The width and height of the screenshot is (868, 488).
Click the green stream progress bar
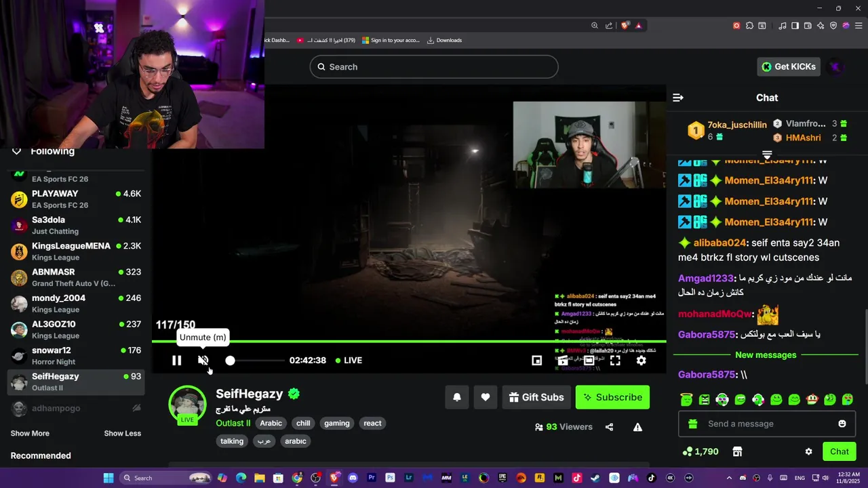click(x=409, y=342)
